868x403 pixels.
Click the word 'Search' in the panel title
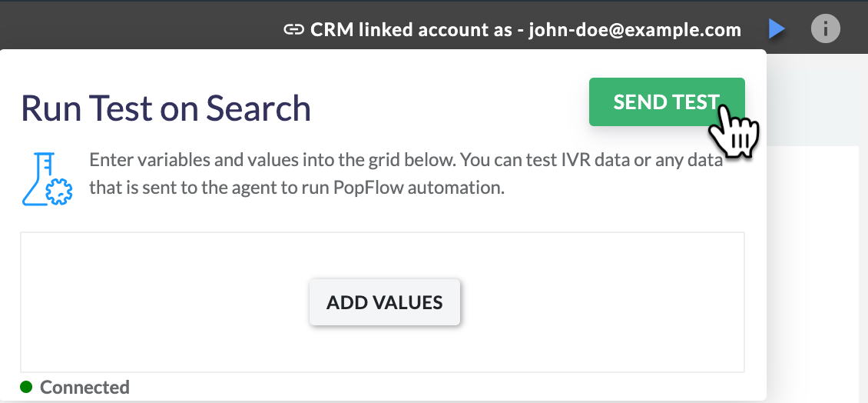click(259, 108)
